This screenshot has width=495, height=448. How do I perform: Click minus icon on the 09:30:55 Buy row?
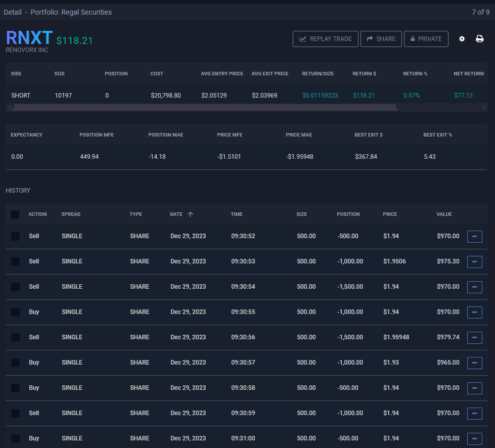tap(474, 312)
